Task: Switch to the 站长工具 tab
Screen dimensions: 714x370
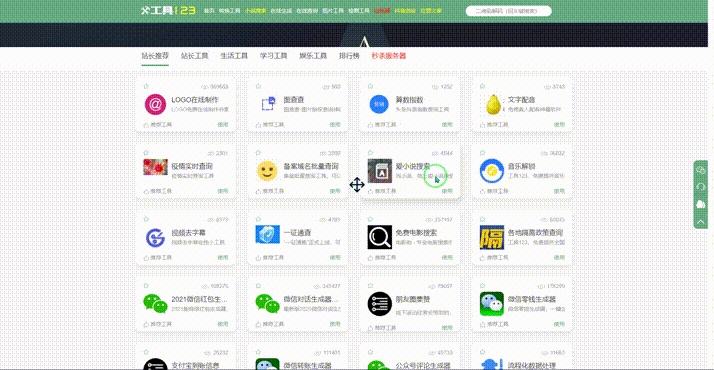Action: (x=194, y=56)
